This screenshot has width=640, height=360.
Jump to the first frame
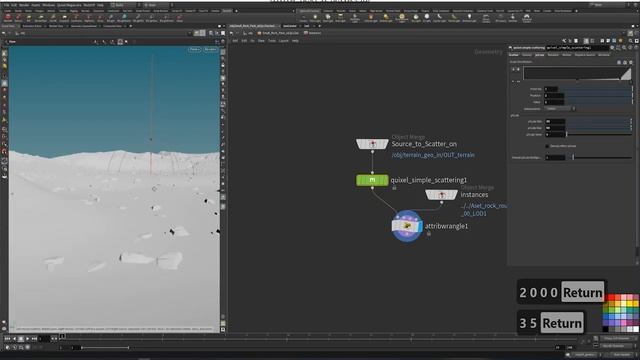(7, 339)
